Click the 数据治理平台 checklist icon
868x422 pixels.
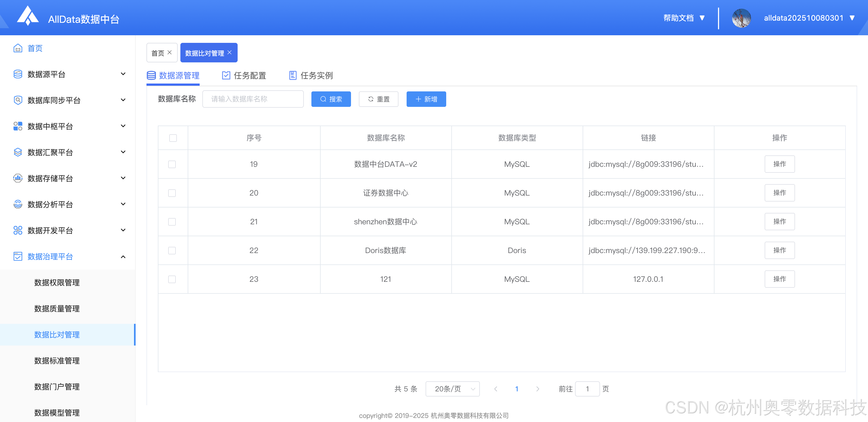coord(18,256)
